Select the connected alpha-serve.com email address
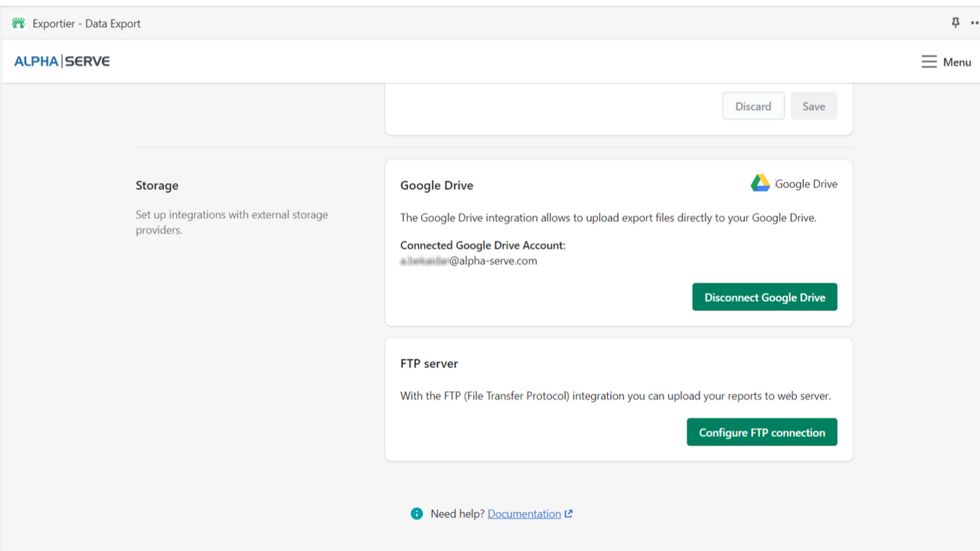This screenshot has height=551, width=980. click(469, 261)
